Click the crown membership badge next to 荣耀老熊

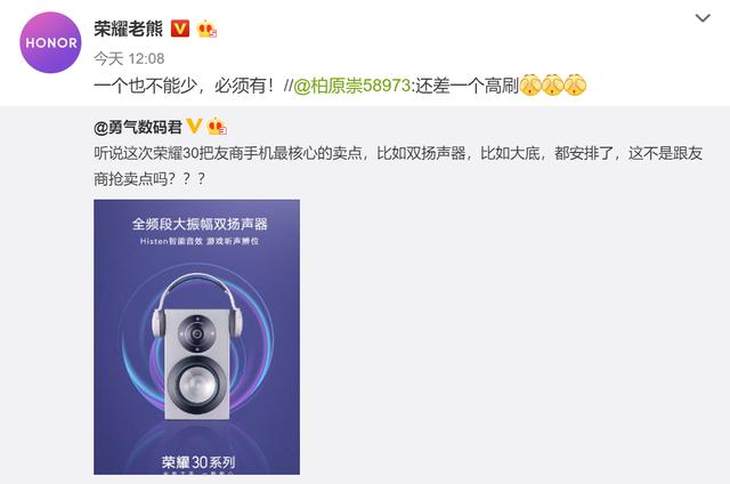pyautogui.click(x=207, y=29)
